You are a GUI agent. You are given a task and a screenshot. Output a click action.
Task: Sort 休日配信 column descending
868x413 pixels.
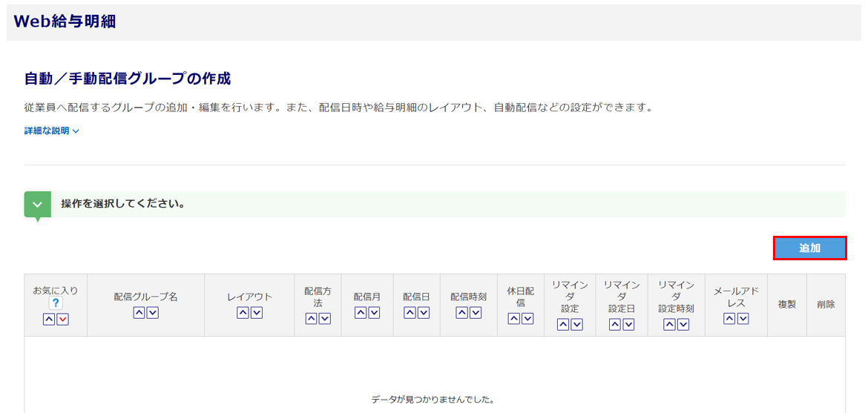527,319
